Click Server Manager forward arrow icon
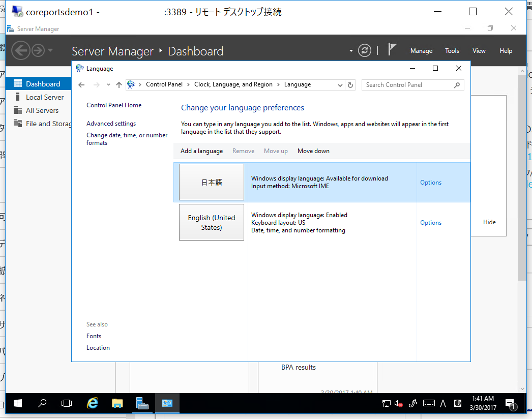The height and width of the screenshot is (419, 532). 38,50
